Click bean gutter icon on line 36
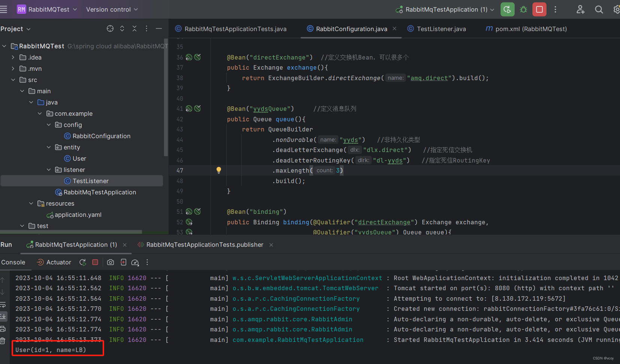This screenshot has height=364, width=620. click(189, 57)
